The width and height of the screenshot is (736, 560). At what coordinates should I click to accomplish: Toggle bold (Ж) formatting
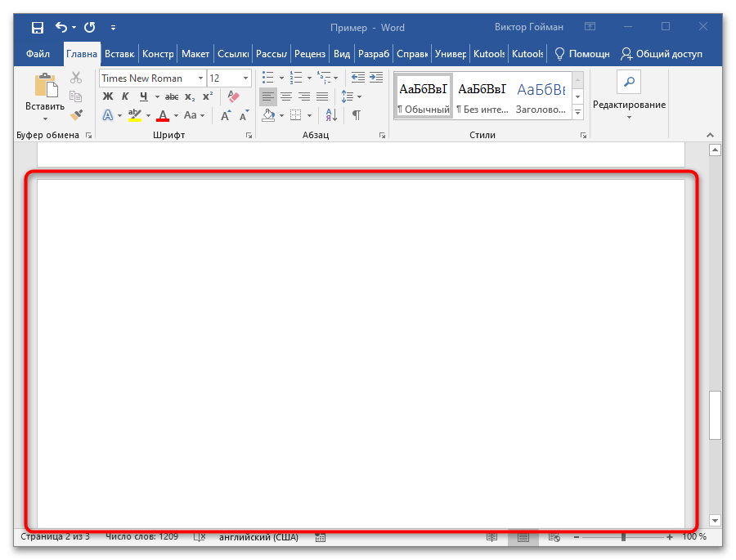pyautogui.click(x=108, y=96)
